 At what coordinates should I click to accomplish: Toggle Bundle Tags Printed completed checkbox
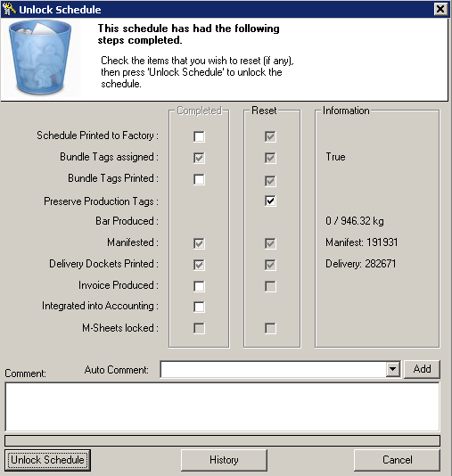coord(199,179)
